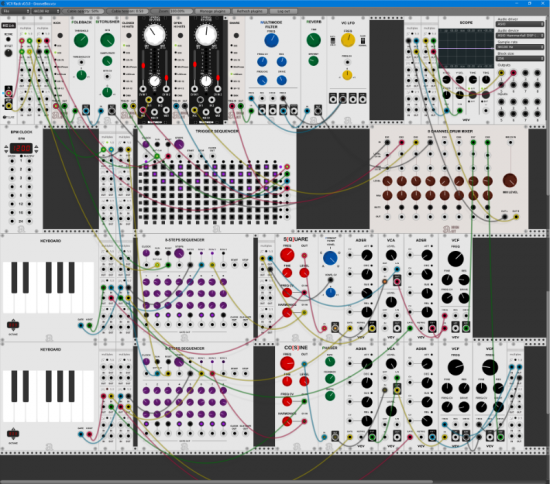Click first channel level knob on Drum Mixer
The image size is (550, 484).
tap(387, 181)
